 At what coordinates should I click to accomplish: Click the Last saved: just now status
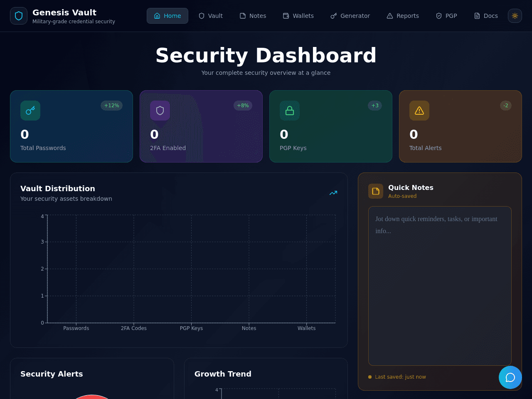400,377
